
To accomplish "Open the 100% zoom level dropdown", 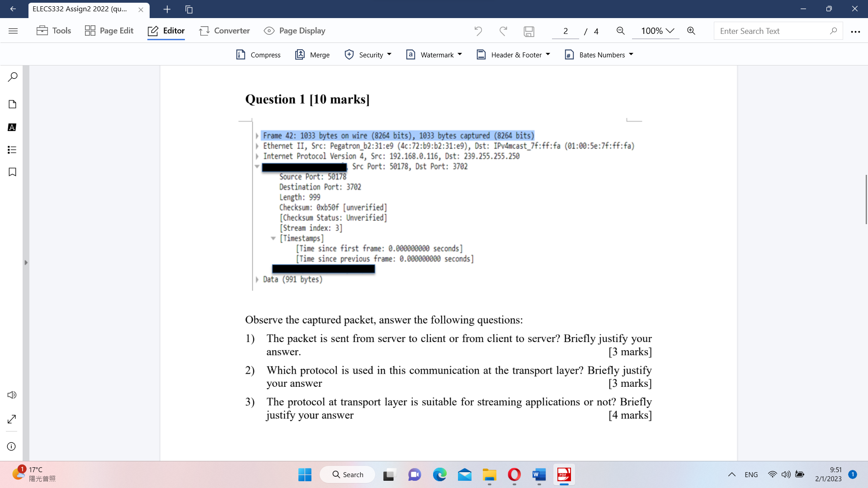I will coord(657,31).
